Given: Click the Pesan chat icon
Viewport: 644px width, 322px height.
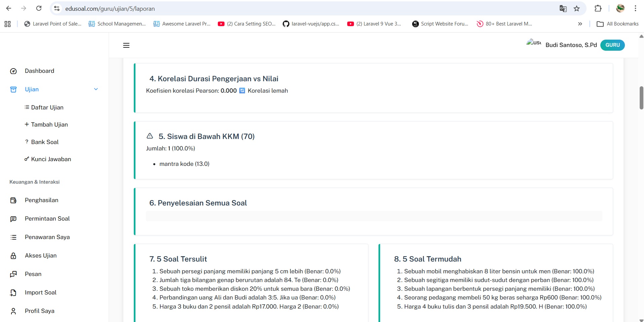Looking at the screenshot, I should (13, 274).
